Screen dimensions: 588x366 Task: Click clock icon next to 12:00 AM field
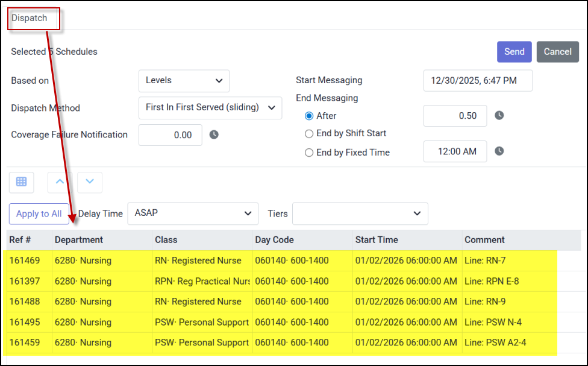click(x=499, y=151)
